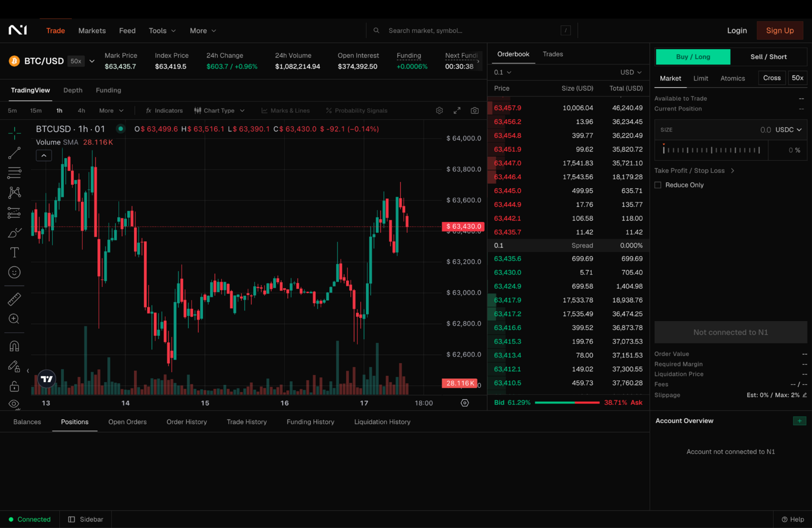Change orderbook grouping 0.1 dropdown
Viewport: 812px width, 528px height.
502,73
